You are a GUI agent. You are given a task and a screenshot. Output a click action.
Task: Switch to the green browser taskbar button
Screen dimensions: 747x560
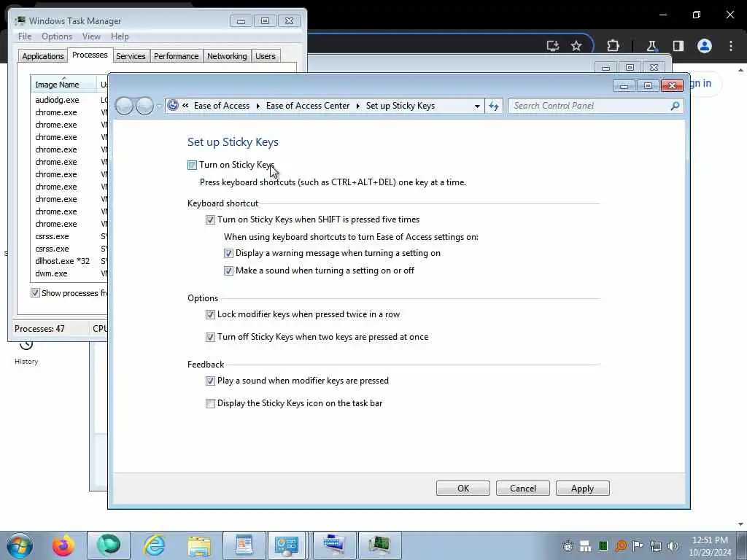pos(108,545)
